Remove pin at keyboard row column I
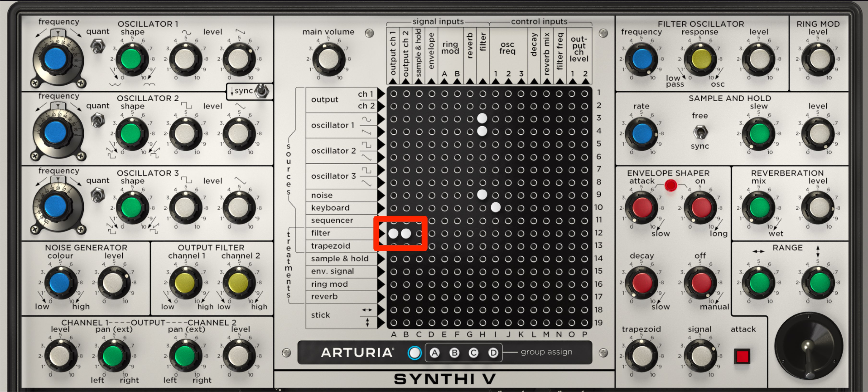The height and width of the screenshot is (392, 868). 495,208
